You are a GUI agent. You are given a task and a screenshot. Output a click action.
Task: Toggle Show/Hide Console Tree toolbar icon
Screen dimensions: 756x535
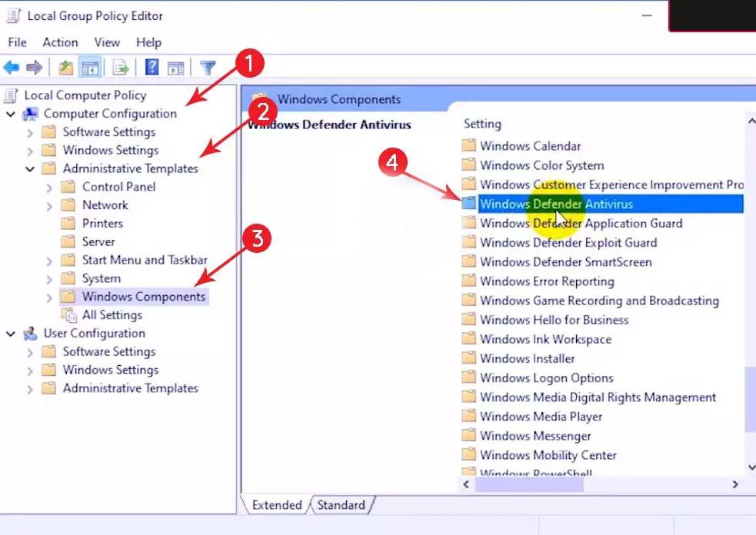tap(90, 68)
